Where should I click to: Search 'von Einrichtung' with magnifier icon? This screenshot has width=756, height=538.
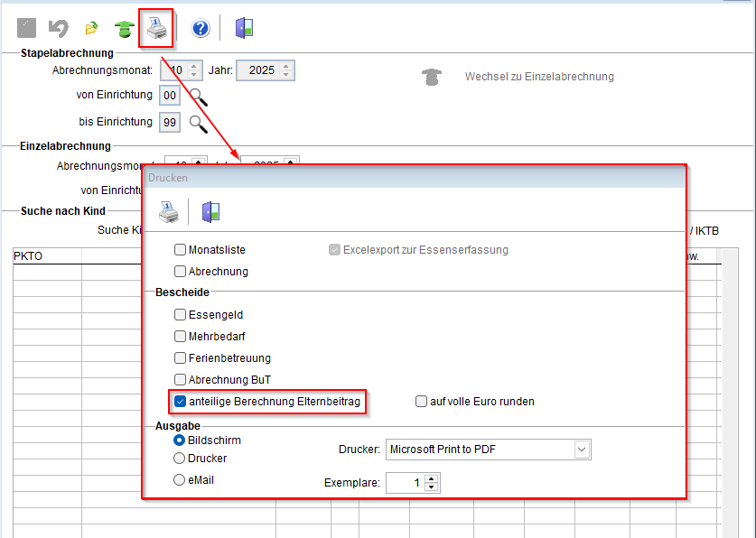[x=198, y=96]
